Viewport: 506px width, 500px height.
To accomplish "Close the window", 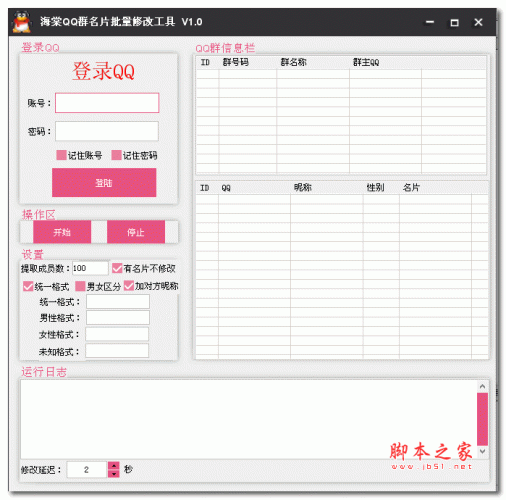I will tap(478, 22).
